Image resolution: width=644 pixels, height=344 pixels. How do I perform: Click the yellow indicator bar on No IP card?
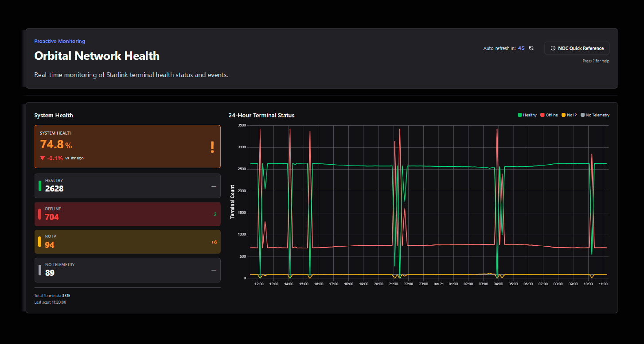pos(40,242)
